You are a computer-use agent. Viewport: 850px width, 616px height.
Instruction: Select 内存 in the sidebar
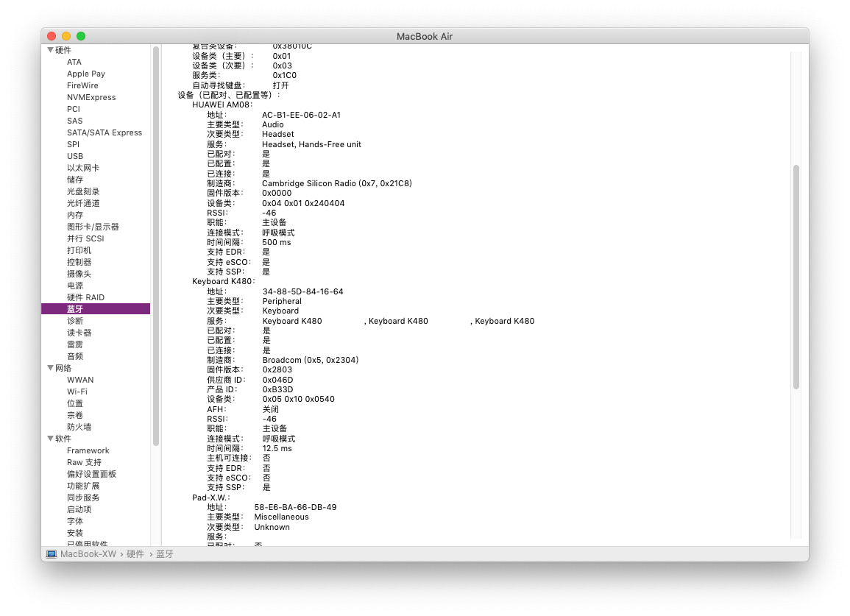tap(75, 215)
